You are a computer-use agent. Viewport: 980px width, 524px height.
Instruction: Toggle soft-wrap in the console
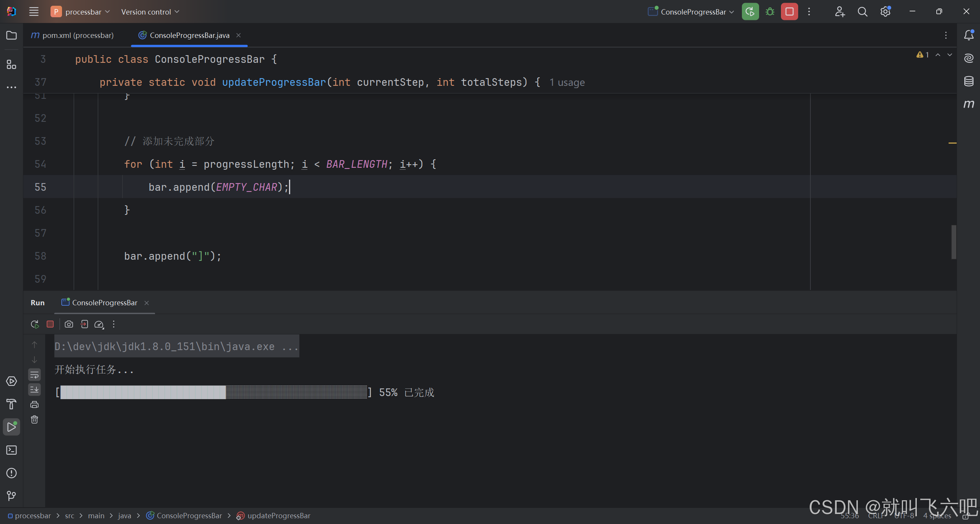[34, 375]
